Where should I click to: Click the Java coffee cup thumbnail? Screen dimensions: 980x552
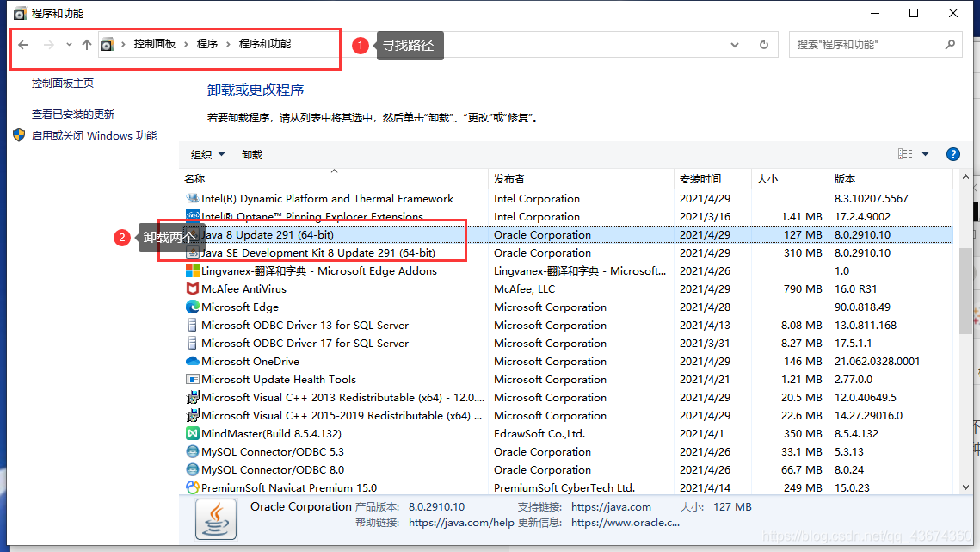216,518
